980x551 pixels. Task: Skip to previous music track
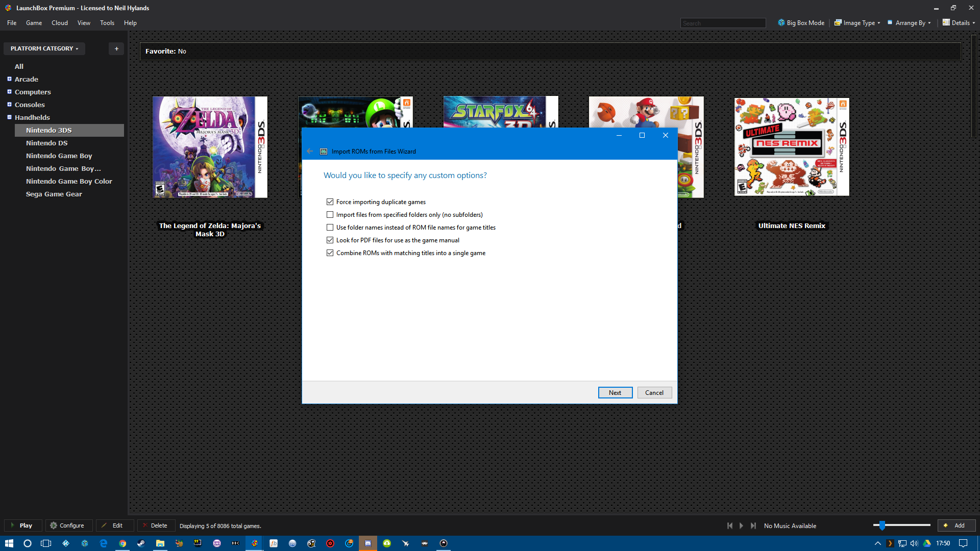point(730,525)
